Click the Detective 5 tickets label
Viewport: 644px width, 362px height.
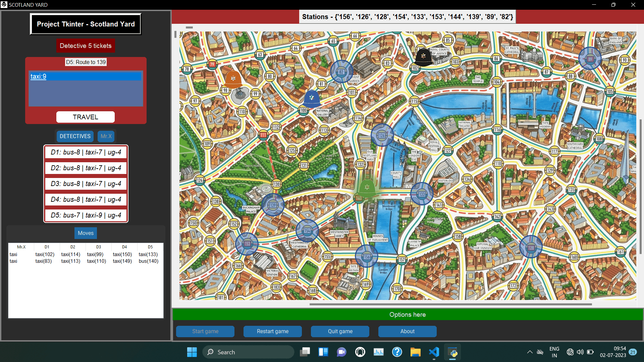point(86,46)
